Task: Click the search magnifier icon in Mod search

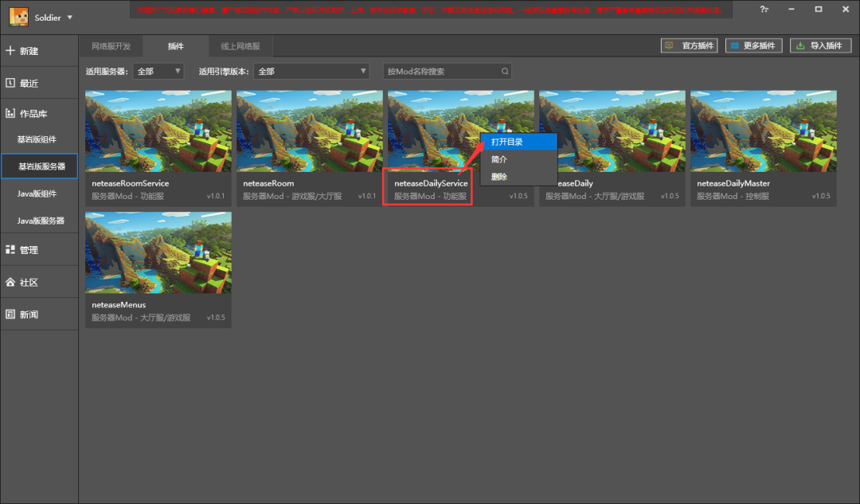Action: coord(504,72)
